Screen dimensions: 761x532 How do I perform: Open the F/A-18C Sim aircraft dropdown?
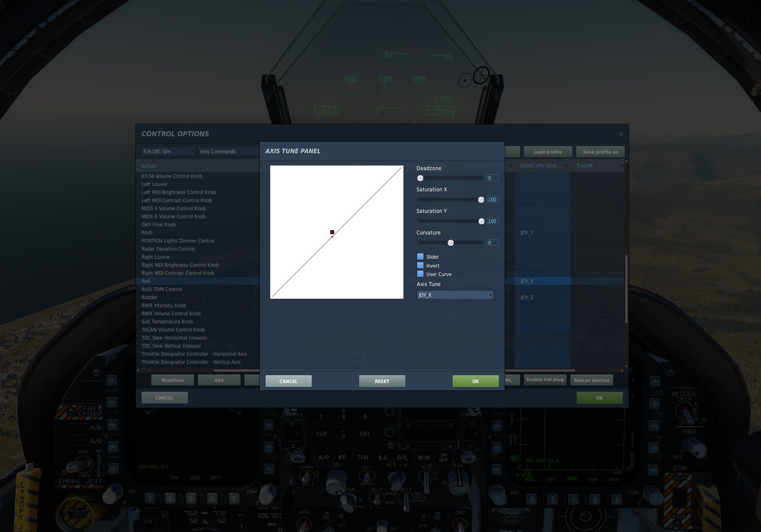tap(168, 151)
